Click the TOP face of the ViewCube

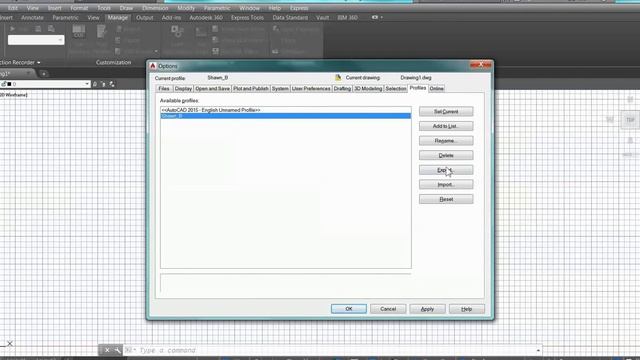[x=630, y=120]
